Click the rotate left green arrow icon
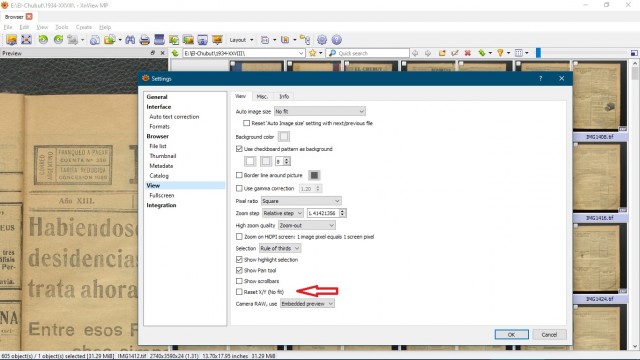The width and height of the screenshot is (640, 360). click(x=43, y=40)
